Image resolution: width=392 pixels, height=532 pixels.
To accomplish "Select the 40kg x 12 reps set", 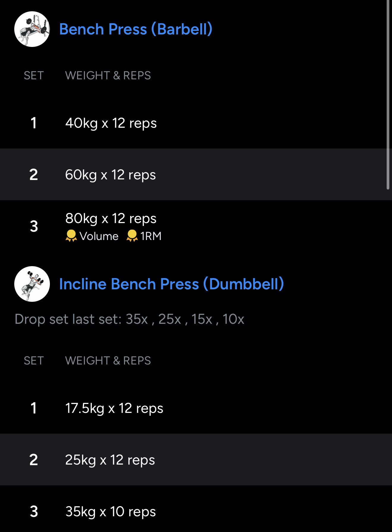I will point(111,123).
